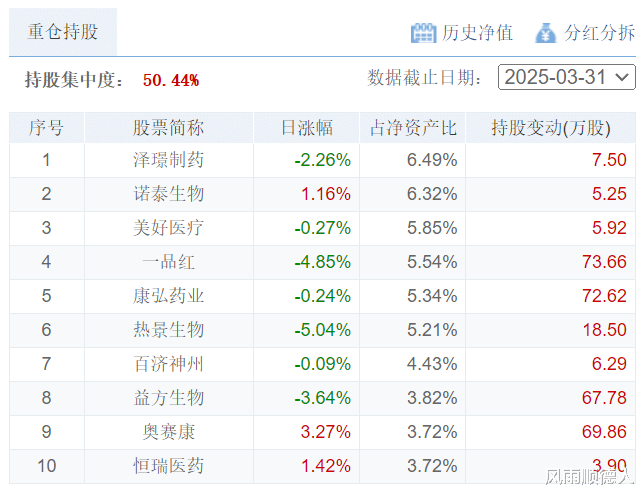The width and height of the screenshot is (644, 498).
Task: Click the 67.78 holding change value
Action: coord(604,398)
